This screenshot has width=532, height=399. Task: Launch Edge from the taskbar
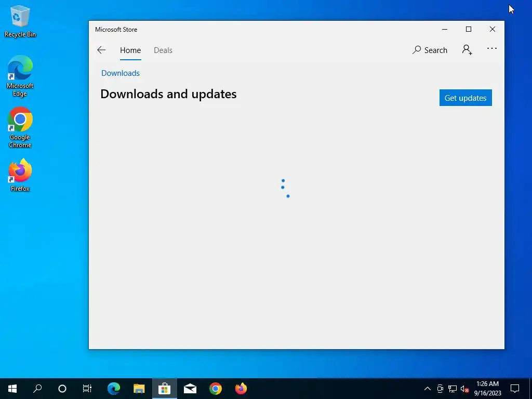click(x=114, y=389)
